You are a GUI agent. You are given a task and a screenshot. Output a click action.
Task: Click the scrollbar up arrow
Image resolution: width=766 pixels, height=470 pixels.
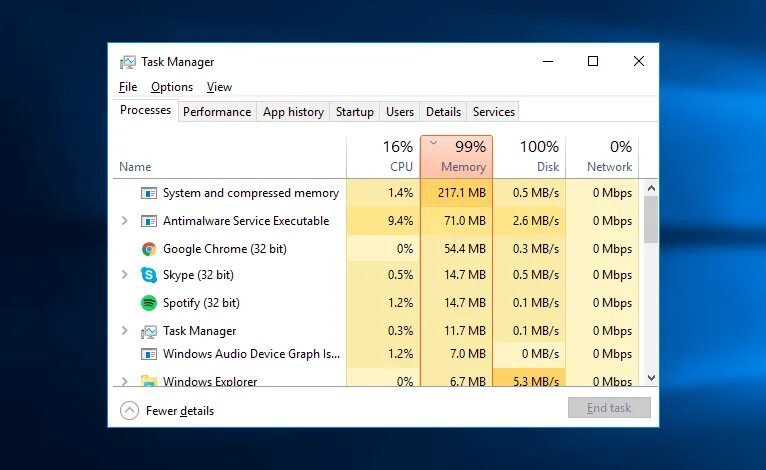(651, 188)
